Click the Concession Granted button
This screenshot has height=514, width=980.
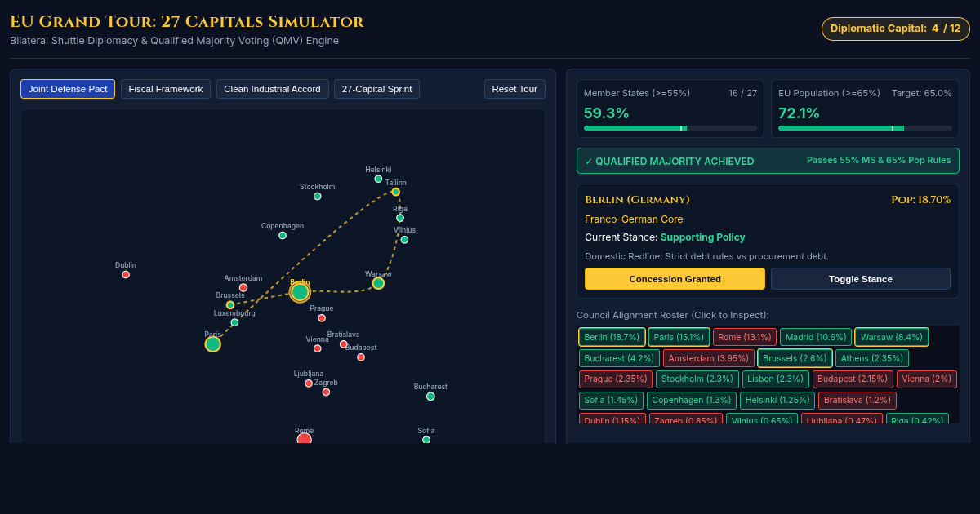pyautogui.click(x=675, y=279)
